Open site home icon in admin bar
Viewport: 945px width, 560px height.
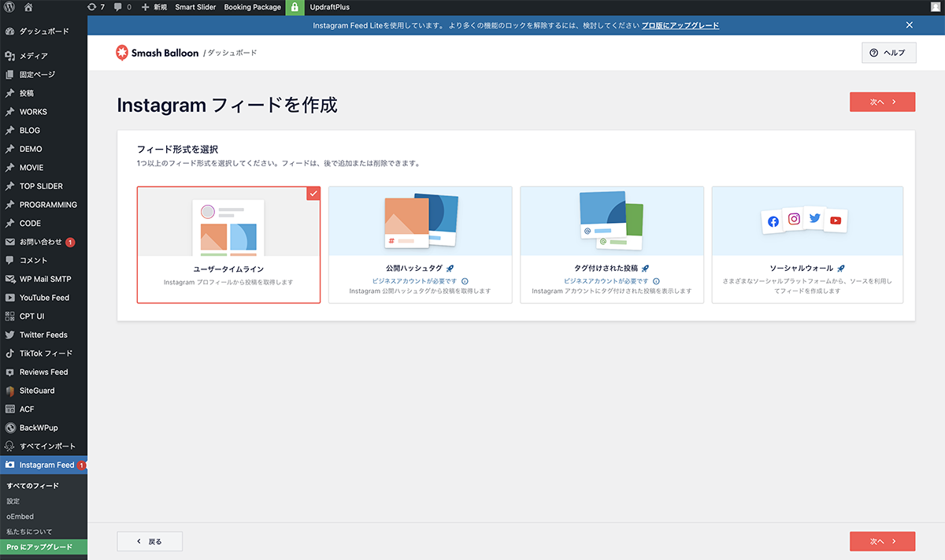28,7
